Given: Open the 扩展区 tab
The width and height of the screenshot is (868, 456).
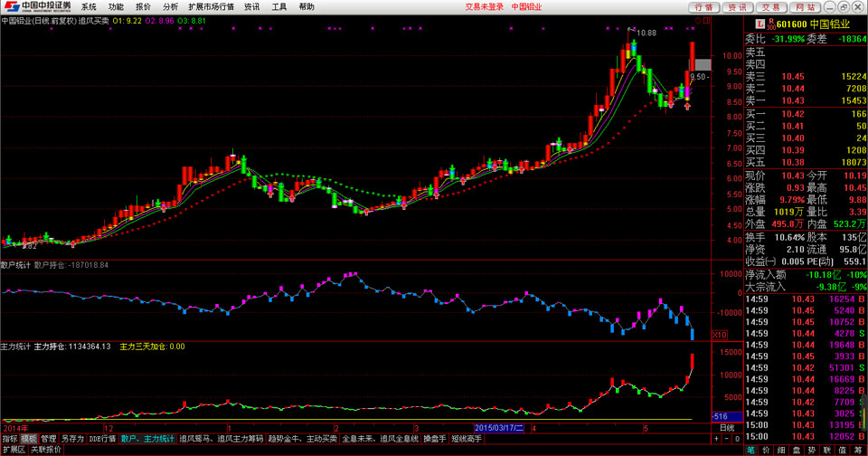Looking at the screenshot, I should tap(14, 450).
